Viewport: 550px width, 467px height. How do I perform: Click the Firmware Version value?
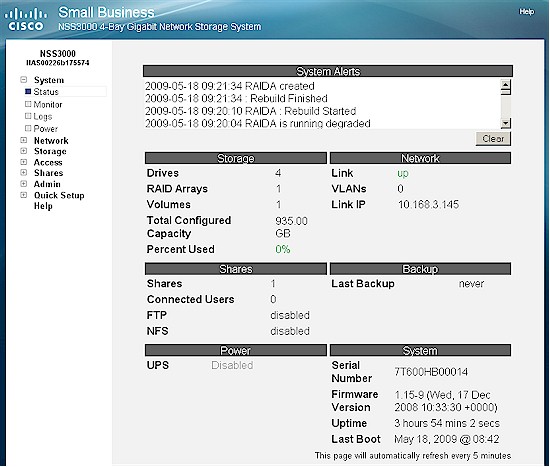446,401
